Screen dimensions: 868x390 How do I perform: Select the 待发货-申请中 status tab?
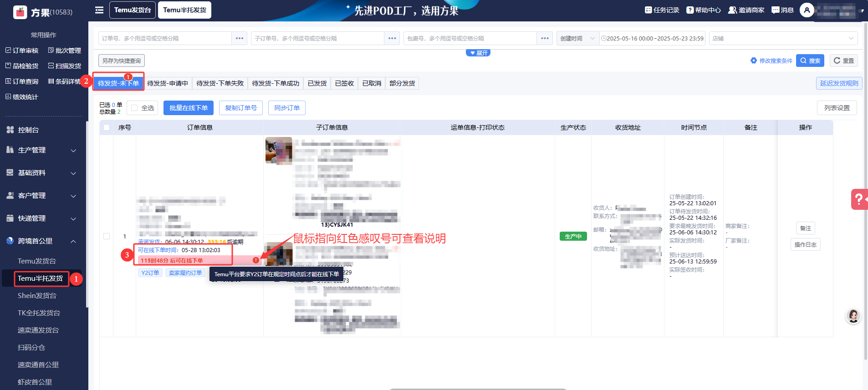pos(168,83)
